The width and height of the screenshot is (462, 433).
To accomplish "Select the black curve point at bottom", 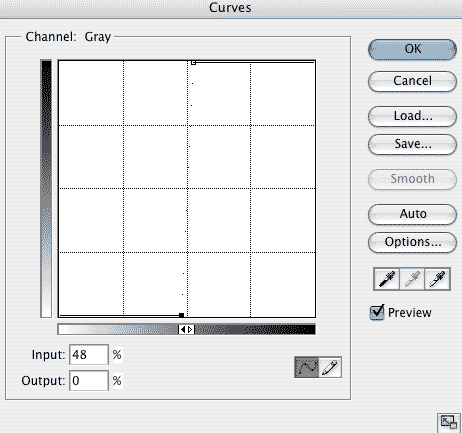I will [x=181, y=315].
